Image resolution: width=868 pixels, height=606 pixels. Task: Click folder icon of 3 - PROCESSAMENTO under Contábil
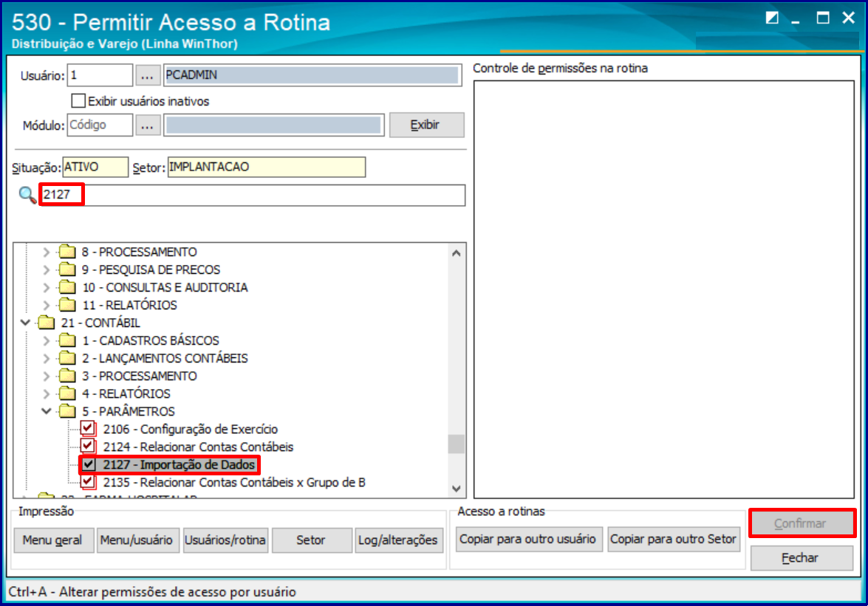(x=67, y=376)
